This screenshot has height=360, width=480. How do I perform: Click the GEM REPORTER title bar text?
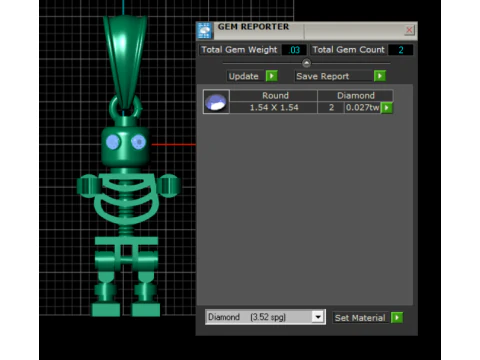tap(253, 27)
